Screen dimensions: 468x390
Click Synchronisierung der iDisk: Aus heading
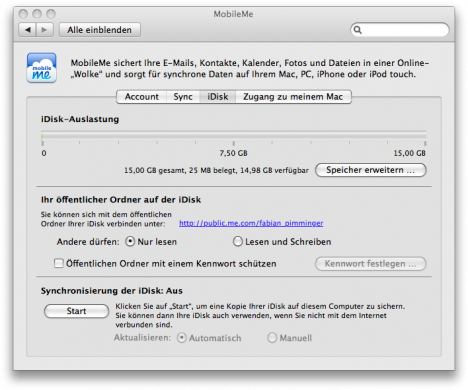112,291
